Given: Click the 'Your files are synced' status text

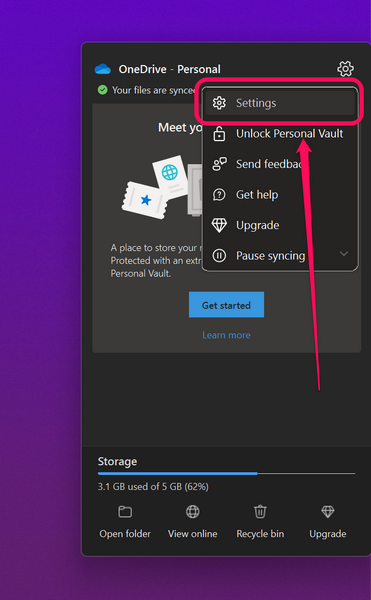Looking at the screenshot, I should 154,90.
